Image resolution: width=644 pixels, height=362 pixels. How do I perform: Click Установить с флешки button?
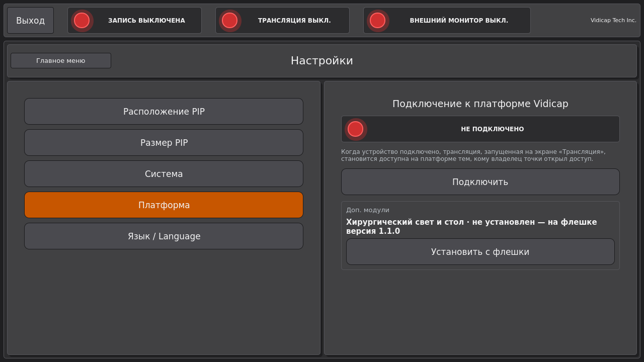click(480, 252)
